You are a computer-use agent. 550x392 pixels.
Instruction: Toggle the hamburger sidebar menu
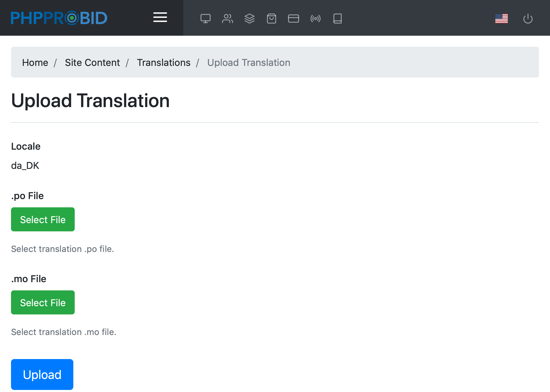coord(160,18)
